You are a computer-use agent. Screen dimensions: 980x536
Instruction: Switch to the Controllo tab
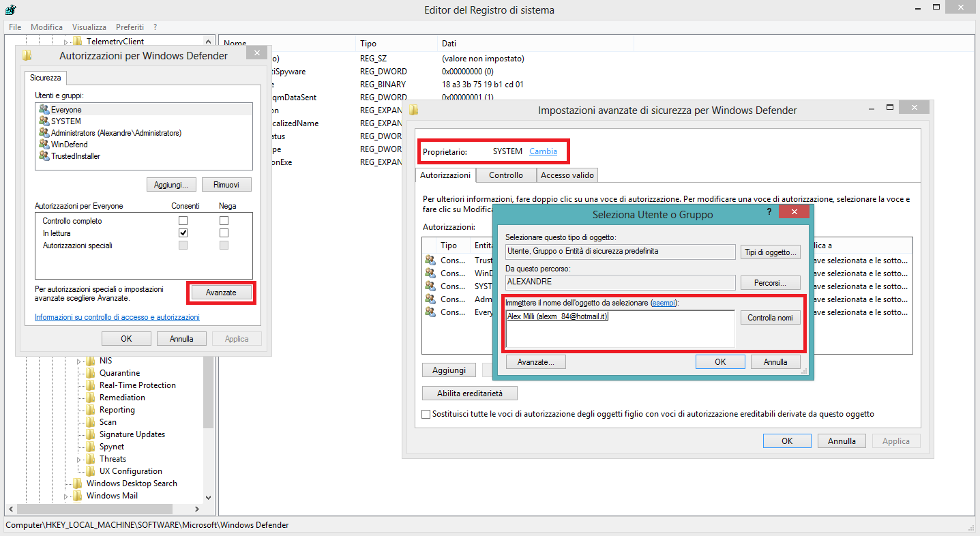pos(506,175)
